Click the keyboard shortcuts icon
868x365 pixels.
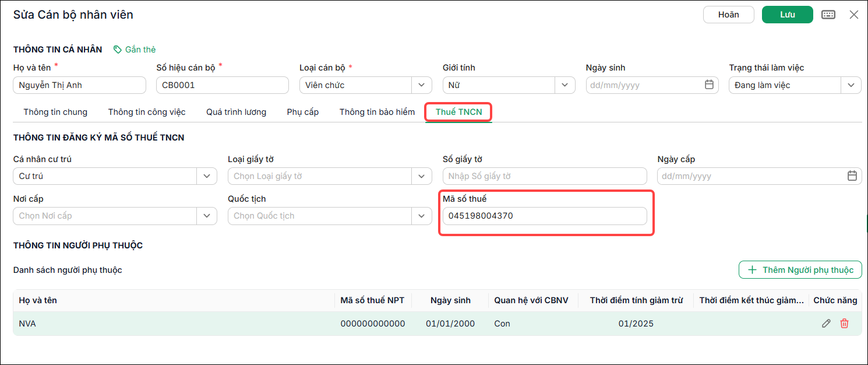[x=828, y=15]
